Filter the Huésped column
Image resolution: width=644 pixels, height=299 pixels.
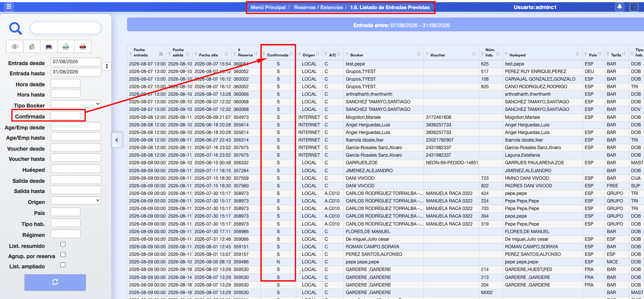(506, 55)
